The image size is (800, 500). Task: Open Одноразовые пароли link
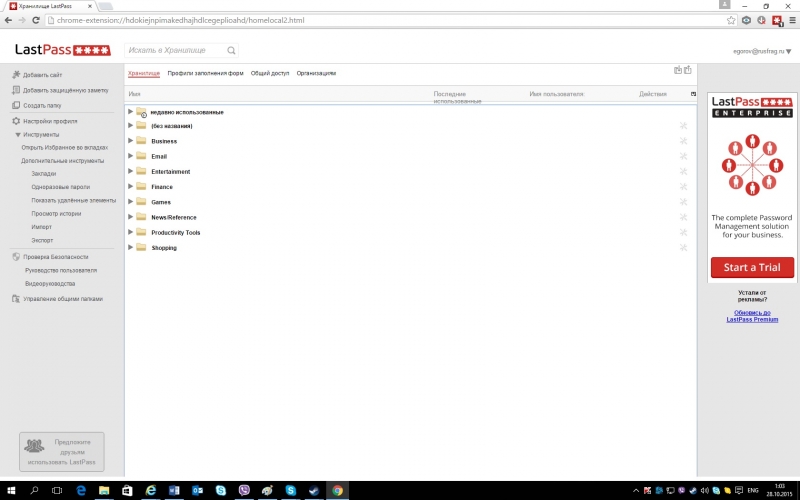click(61, 187)
